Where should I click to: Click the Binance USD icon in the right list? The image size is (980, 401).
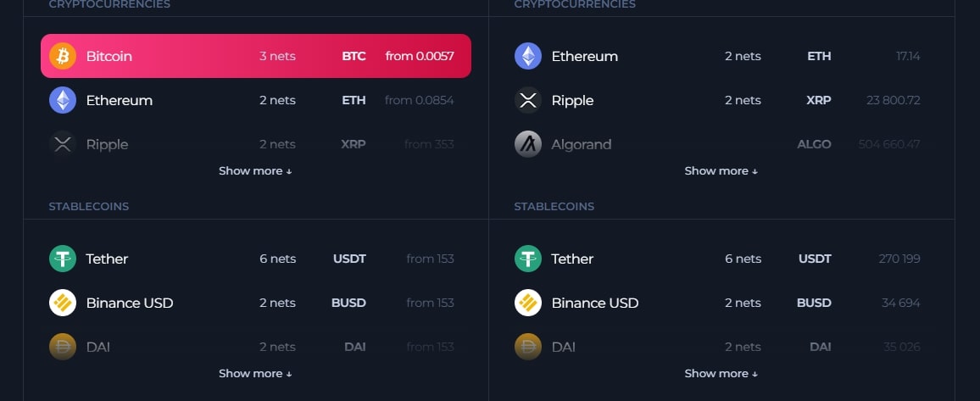(x=528, y=303)
